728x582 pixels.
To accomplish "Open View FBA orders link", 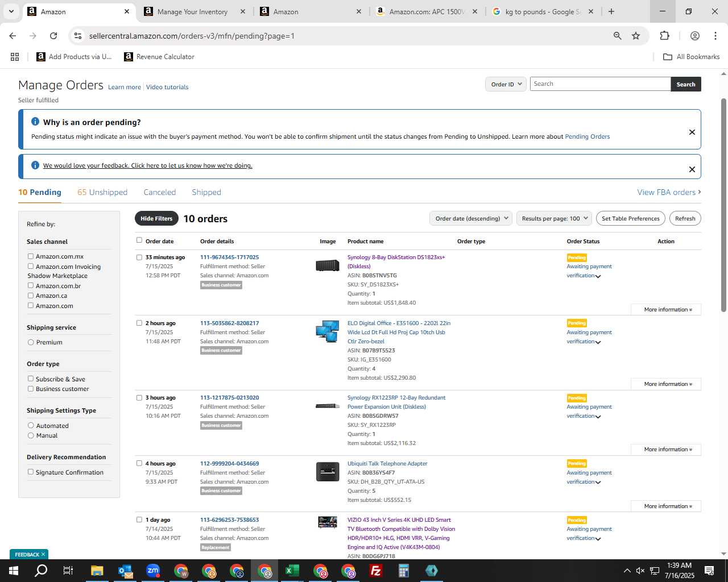I will click(669, 192).
